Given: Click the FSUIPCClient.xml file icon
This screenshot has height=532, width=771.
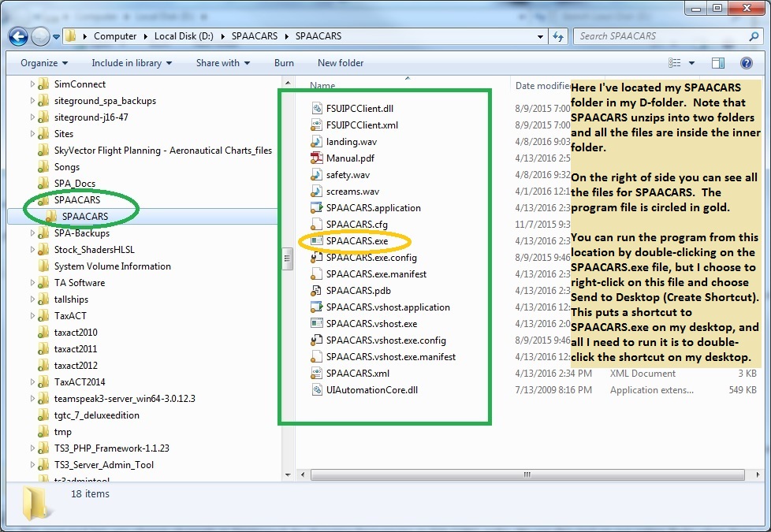Looking at the screenshot, I should pyautogui.click(x=317, y=125).
